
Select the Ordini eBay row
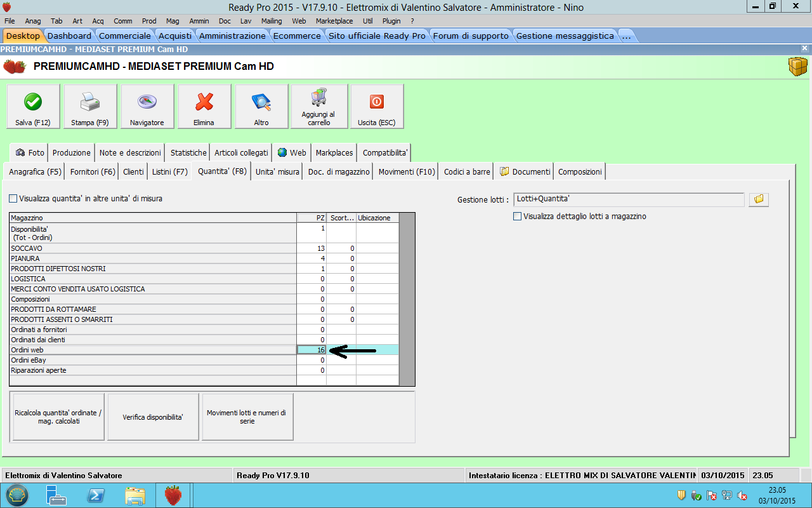[x=204, y=360]
